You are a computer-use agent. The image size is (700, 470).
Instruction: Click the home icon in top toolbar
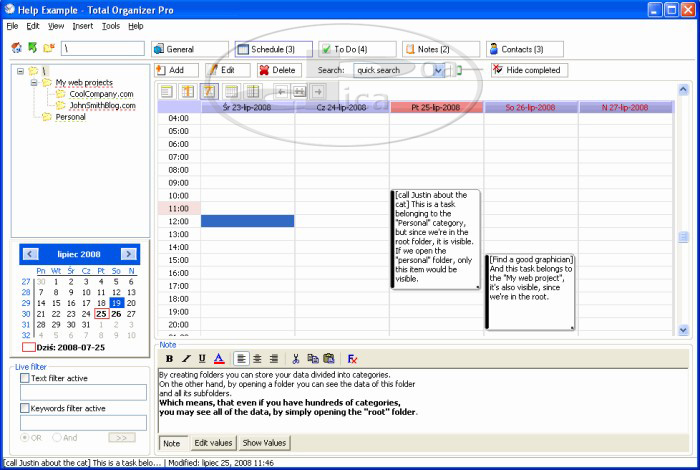(x=16, y=48)
